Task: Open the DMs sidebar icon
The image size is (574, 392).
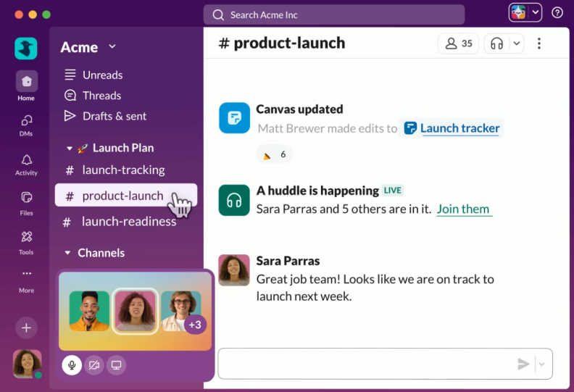Action: coord(26,125)
